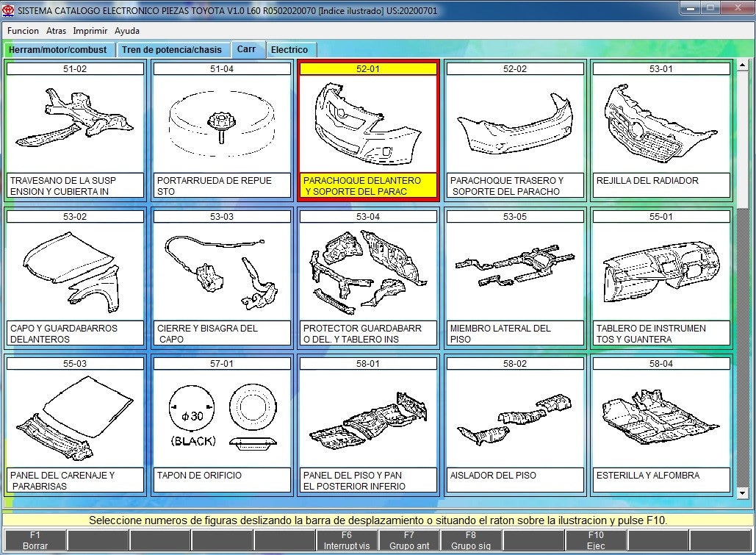Open the Imprimir menu

90,31
